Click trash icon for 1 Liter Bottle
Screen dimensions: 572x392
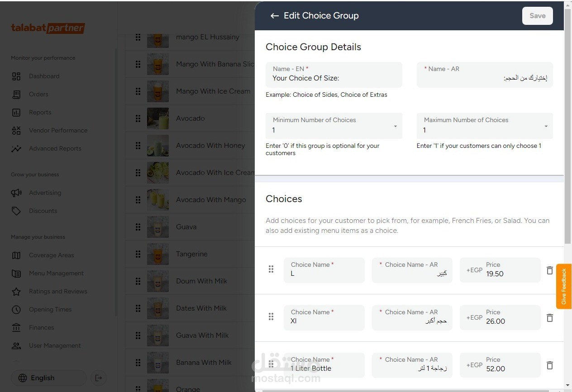[x=550, y=365]
